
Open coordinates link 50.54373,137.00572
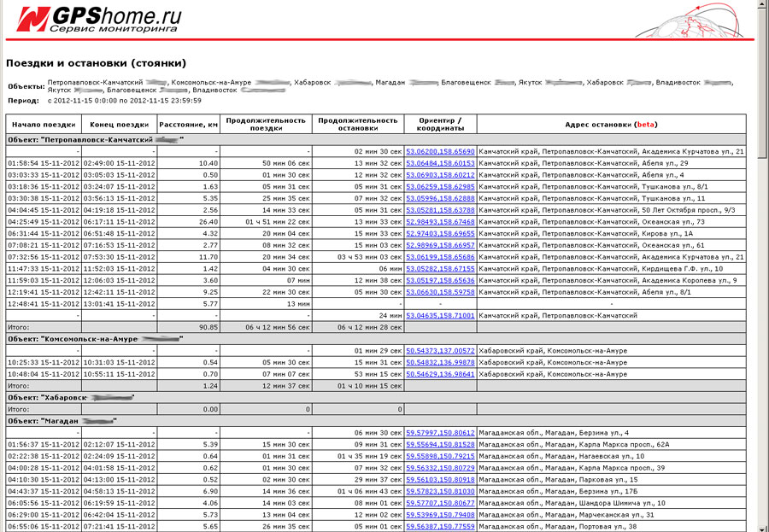(440, 351)
